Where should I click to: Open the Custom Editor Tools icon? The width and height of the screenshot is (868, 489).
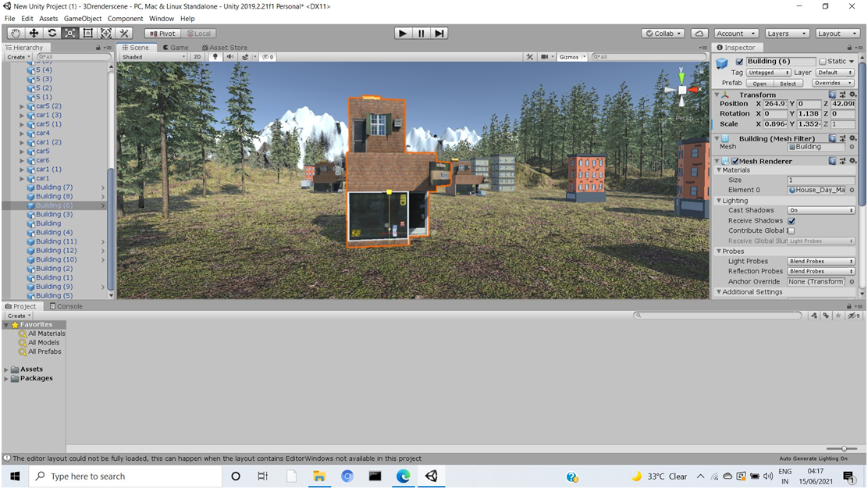pos(123,33)
